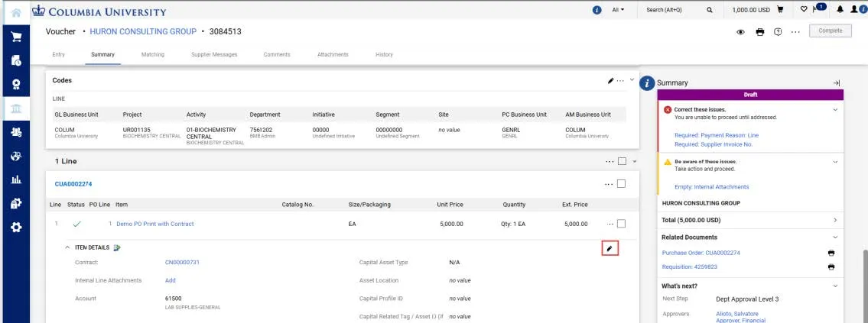The width and height of the screenshot is (868, 323).
Task: Switch to the Matching tab
Action: point(153,55)
